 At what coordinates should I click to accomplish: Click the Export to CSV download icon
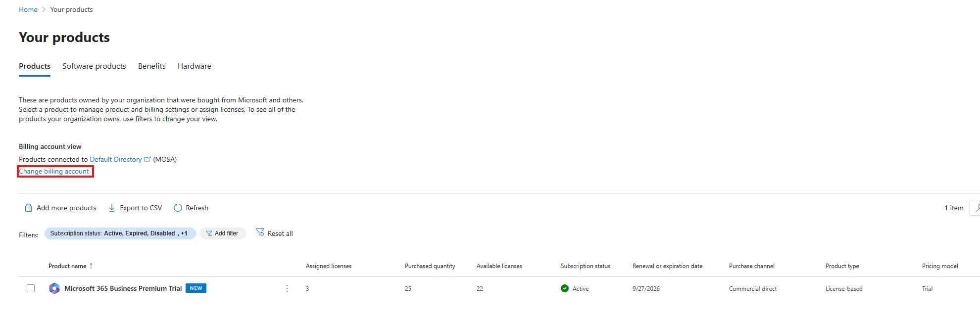click(x=112, y=208)
